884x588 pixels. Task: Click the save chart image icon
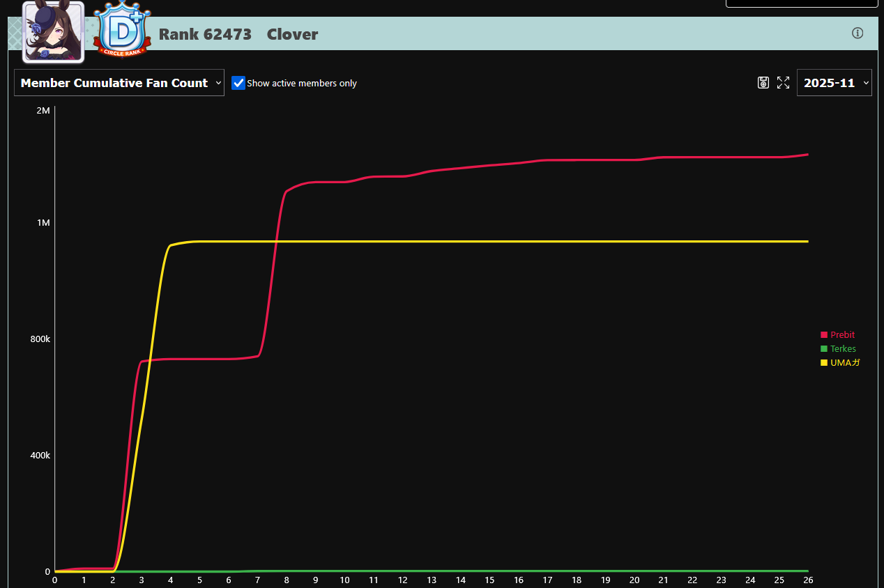click(763, 82)
